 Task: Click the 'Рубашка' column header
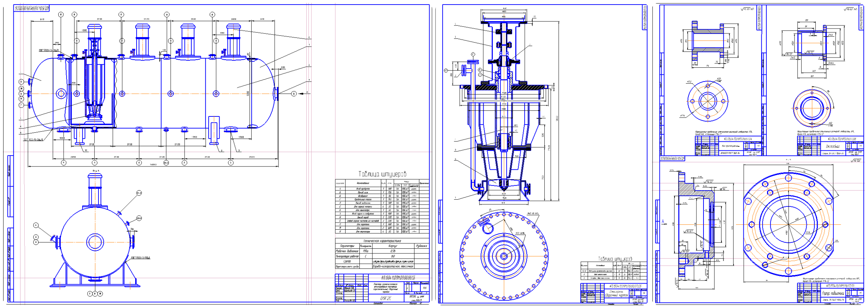[x=421, y=246]
